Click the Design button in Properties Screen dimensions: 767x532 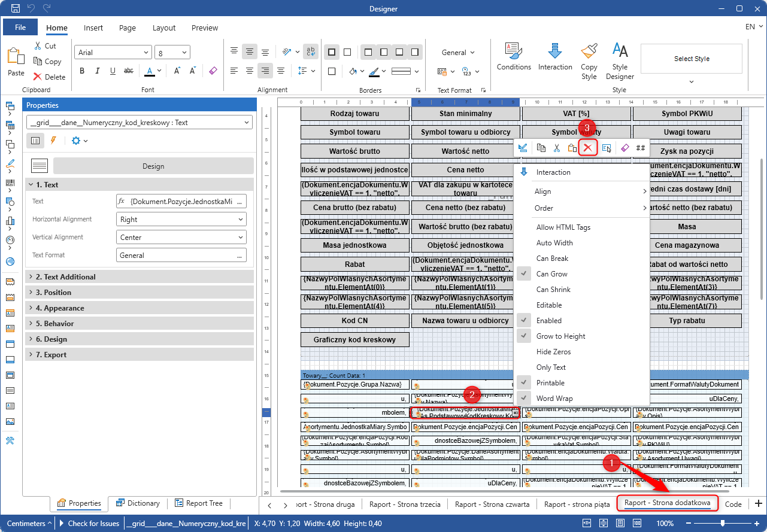point(153,166)
